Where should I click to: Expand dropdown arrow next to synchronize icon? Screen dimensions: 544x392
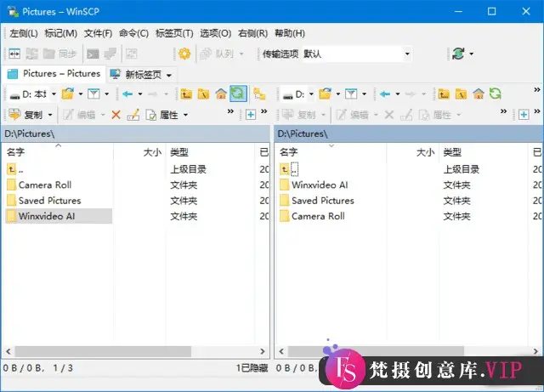tap(472, 54)
